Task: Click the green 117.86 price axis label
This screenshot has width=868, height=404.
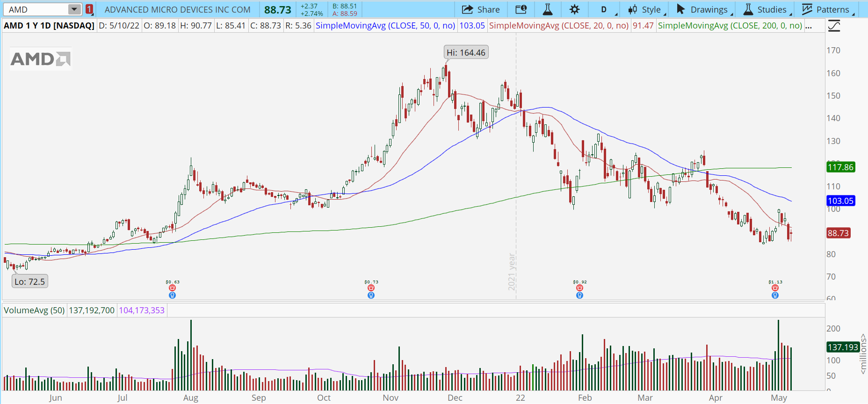Action: (x=840, y=167)
